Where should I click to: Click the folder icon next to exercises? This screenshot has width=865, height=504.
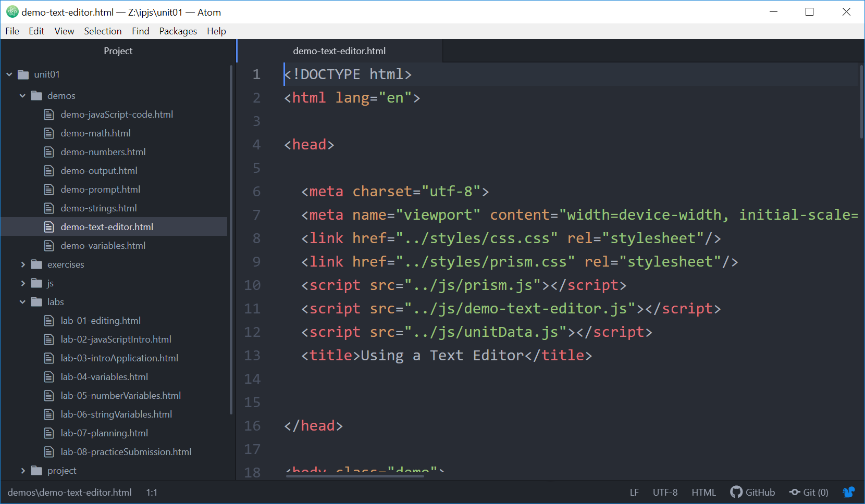pos(36,264)
